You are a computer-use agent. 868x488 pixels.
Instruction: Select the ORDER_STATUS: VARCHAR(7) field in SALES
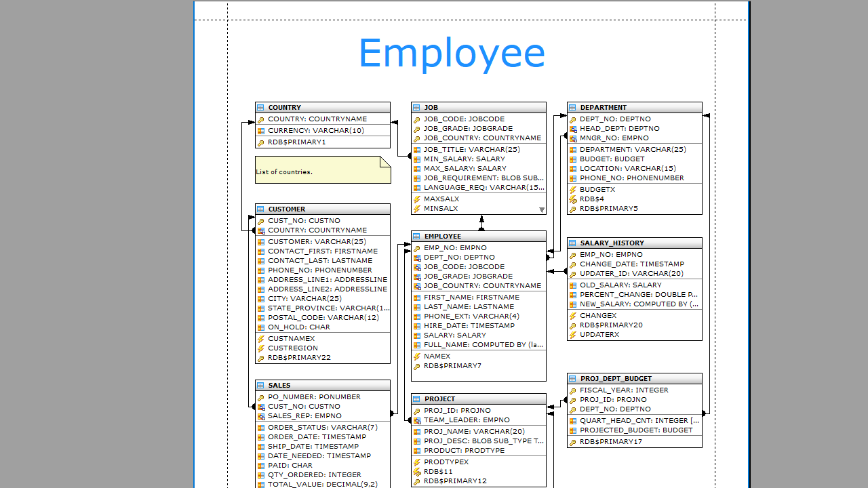click(322, 428)
